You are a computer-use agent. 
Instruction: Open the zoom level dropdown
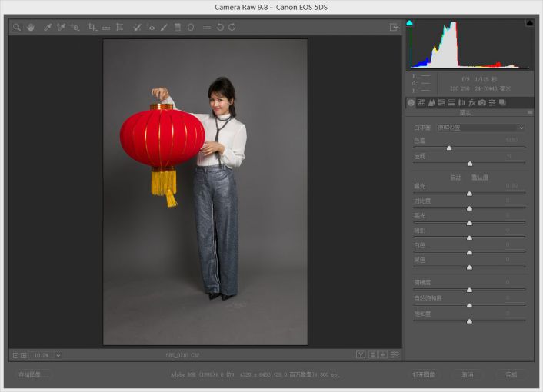(58, 355)
